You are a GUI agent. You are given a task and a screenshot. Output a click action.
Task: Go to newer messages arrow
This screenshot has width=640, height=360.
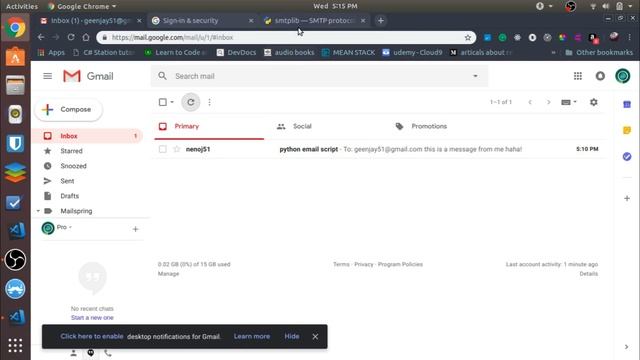[x=530, y=102]
